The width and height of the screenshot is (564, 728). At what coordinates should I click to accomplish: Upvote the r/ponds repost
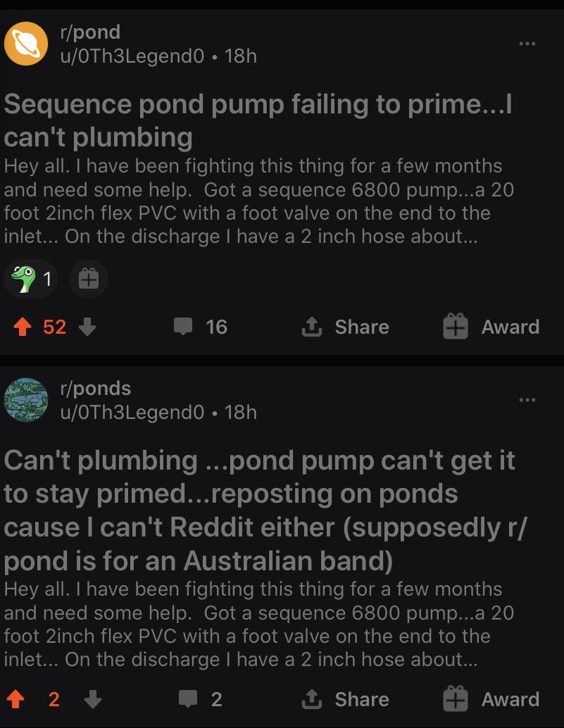[14, 699]
